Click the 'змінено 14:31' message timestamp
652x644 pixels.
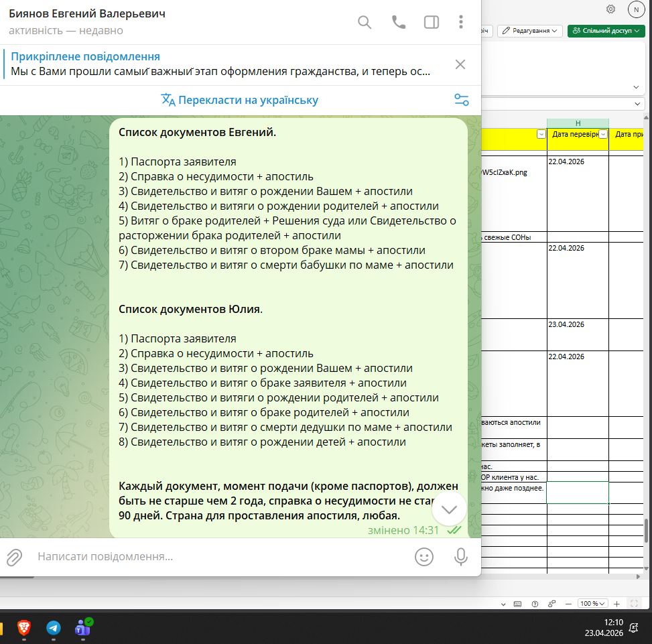pyautogui.click(x=403, y=531)
